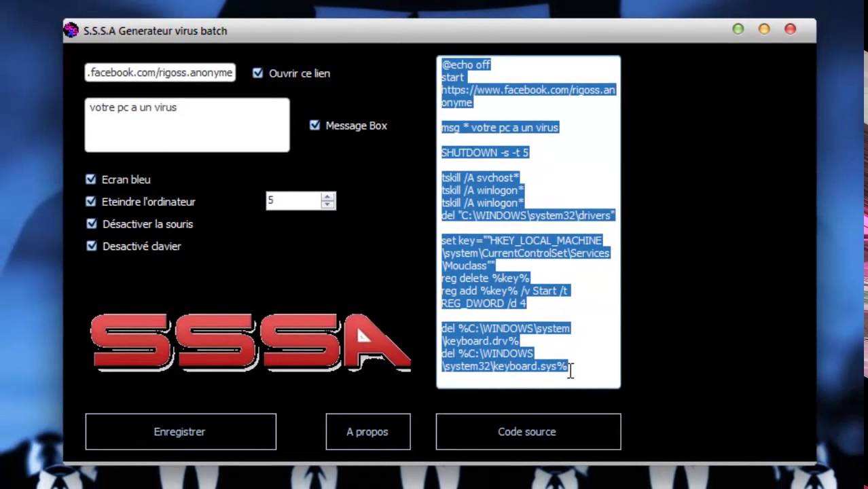Uncheck the Ecran bleu option
868x489 pixels.
point(91,179)
